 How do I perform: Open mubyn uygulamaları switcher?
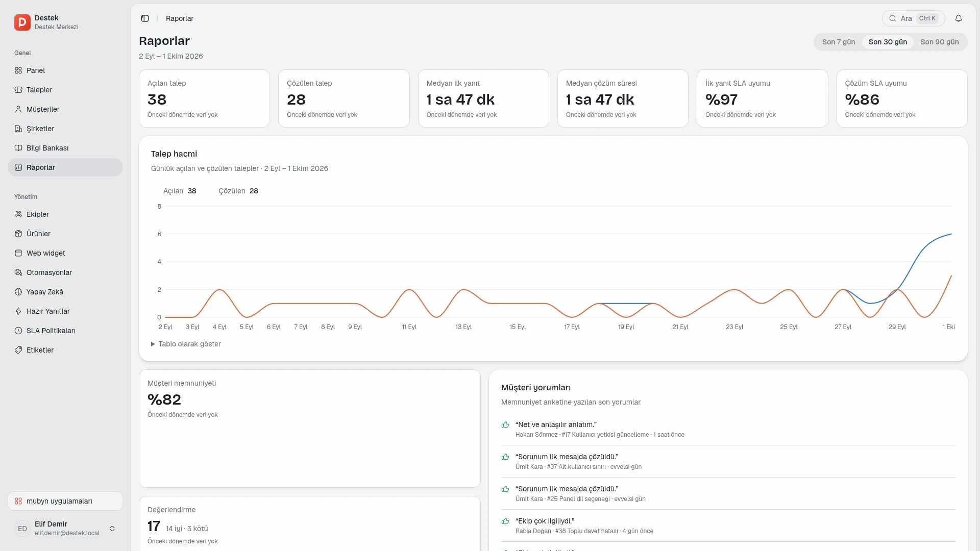(x=65, y=501)
